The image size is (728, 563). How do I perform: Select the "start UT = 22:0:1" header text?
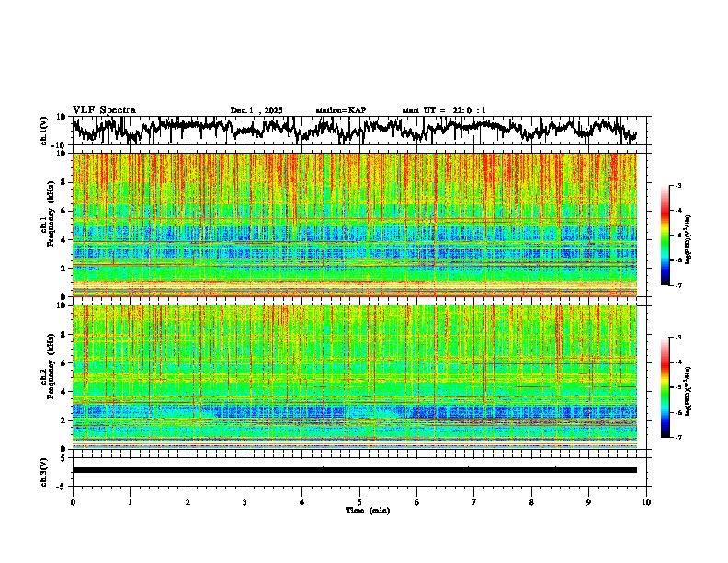pos(444,110)
